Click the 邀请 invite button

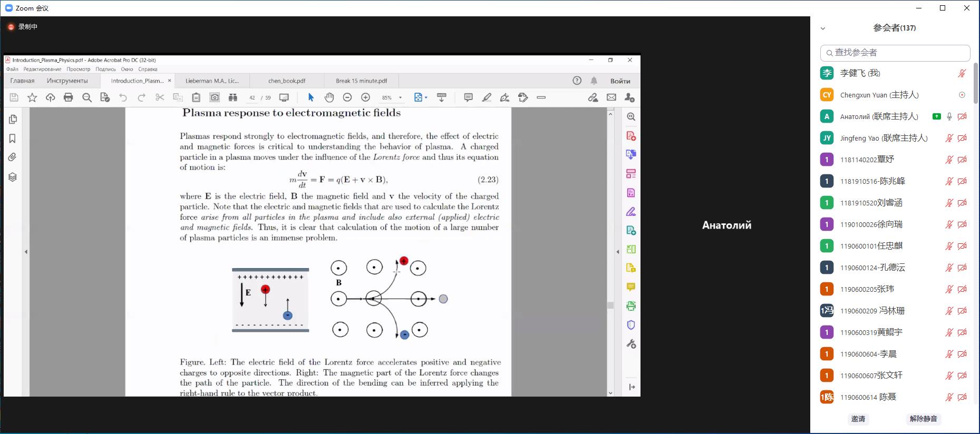tap(858, 419)
